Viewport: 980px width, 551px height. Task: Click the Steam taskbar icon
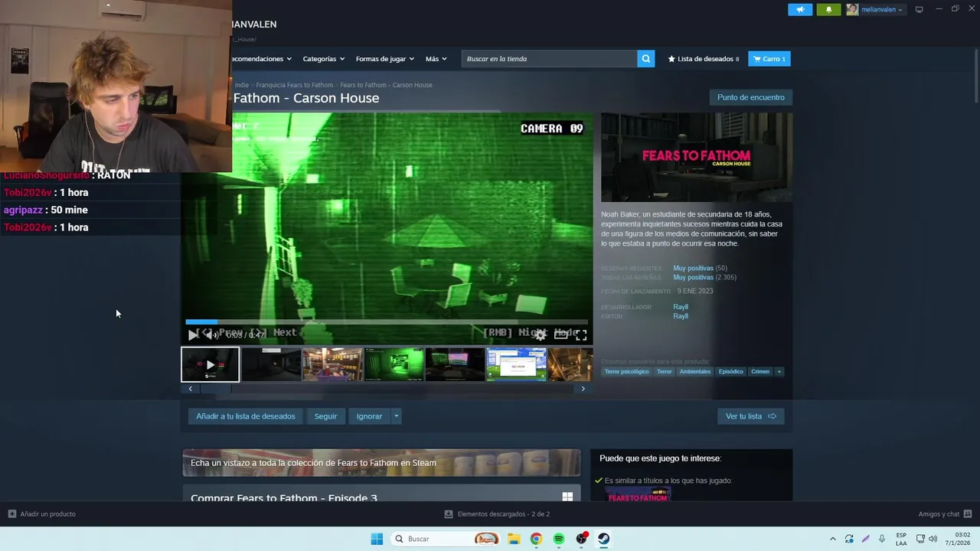(x=604, y=539)
